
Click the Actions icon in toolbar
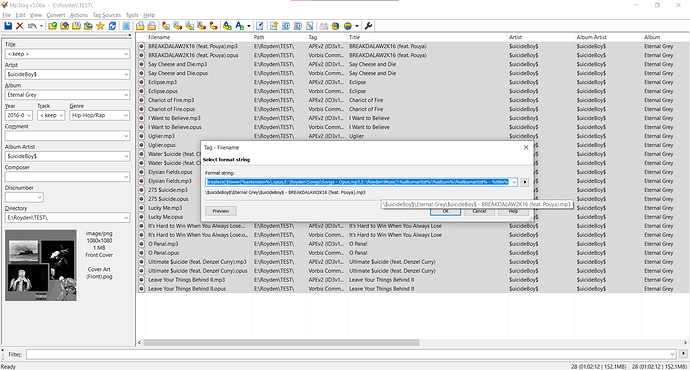click(x=227, y=26)
